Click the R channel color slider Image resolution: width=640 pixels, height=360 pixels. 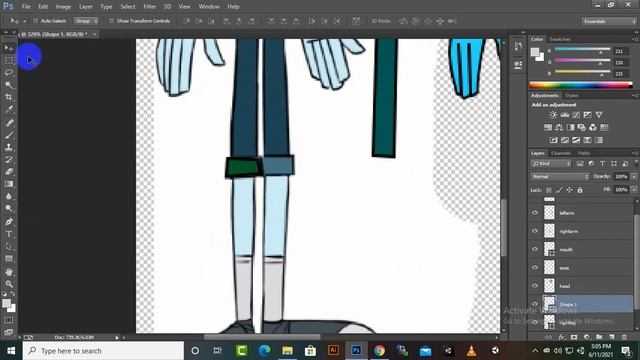point(582,50)
